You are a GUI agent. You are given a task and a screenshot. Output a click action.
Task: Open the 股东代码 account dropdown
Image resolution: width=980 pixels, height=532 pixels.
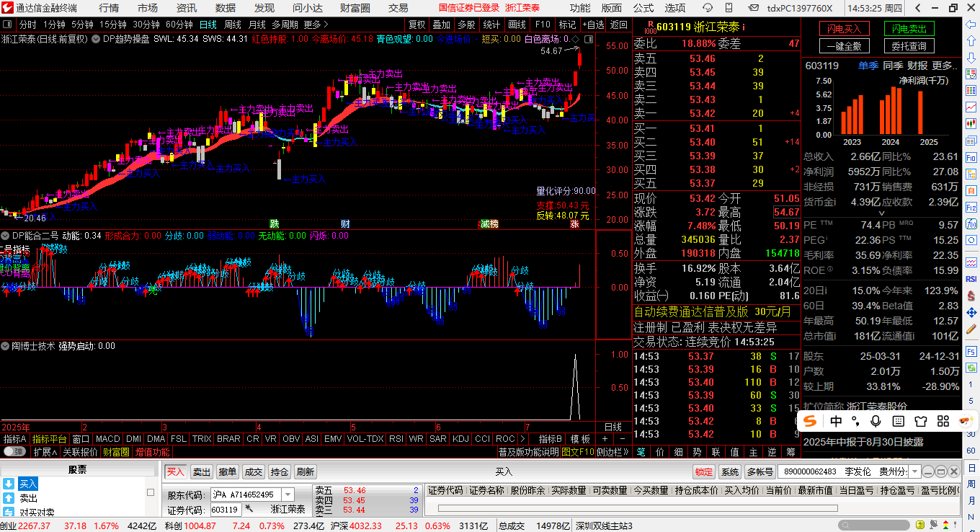288,495
